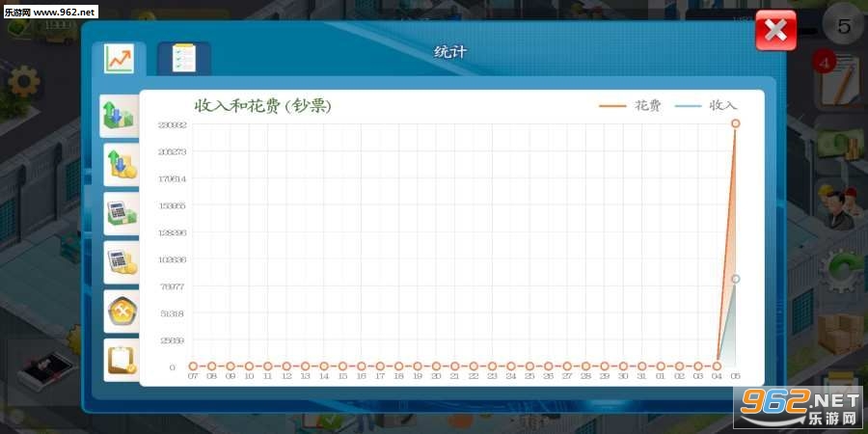Viewport: 868px width, 434px height.
Task: Switch to the checklist clipboard tab
Action: [184, 58]
